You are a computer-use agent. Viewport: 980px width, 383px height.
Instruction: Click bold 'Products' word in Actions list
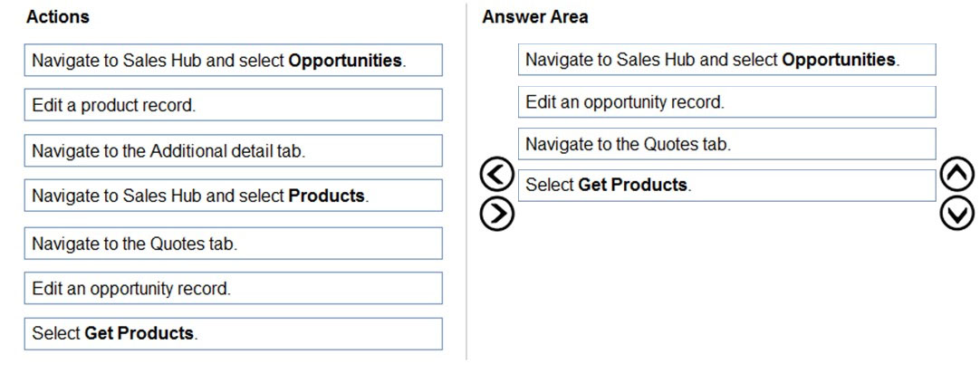(326, 196)
